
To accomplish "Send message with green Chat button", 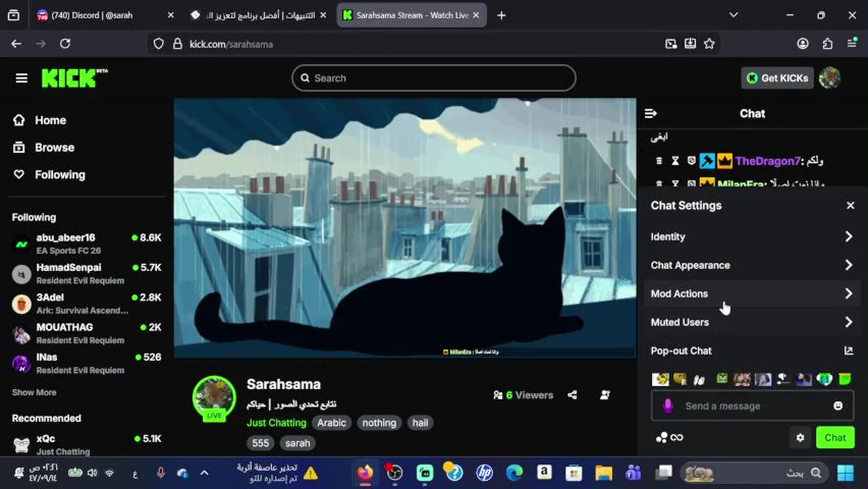I will (835, 437).
